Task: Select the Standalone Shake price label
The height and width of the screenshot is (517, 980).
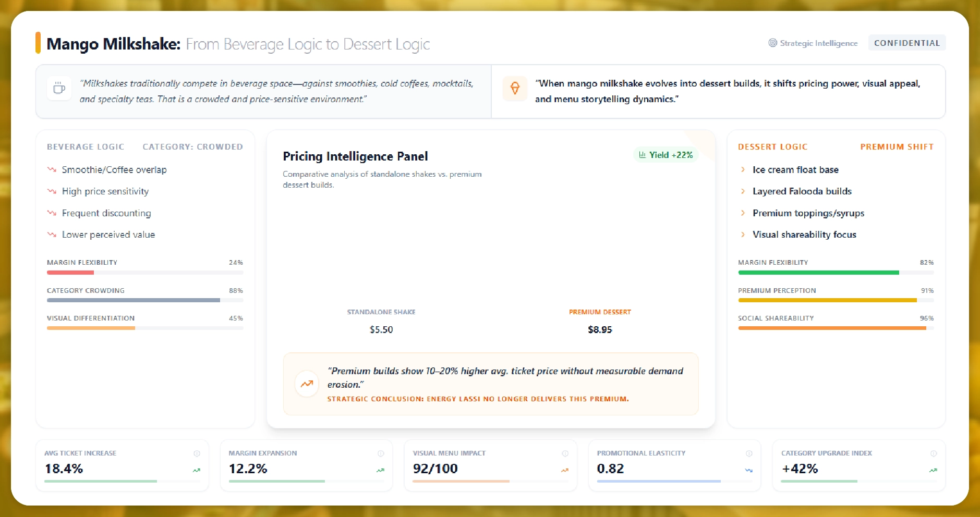Action: (x=381, y=329)
